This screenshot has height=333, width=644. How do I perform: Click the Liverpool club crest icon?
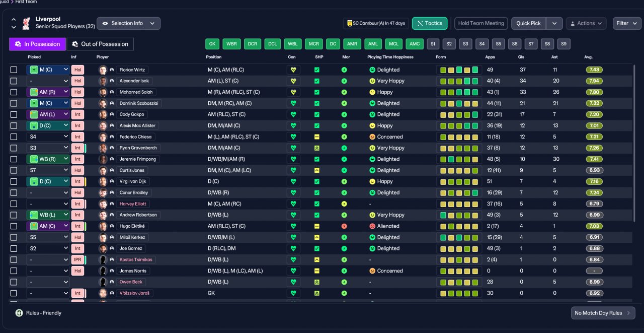(x=26, y=23)
